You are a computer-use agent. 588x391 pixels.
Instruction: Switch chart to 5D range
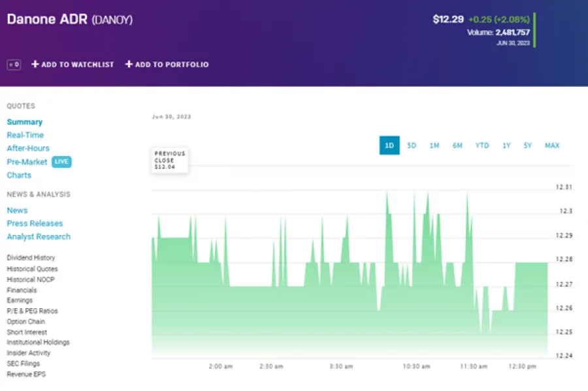412,146
